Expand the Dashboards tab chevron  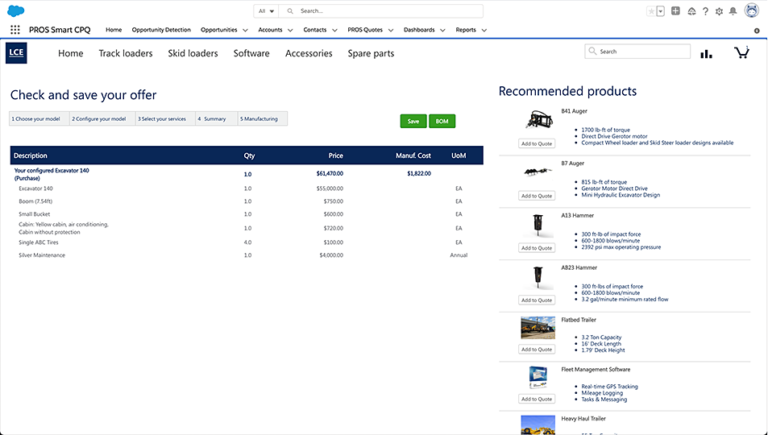tap(442, 30)
